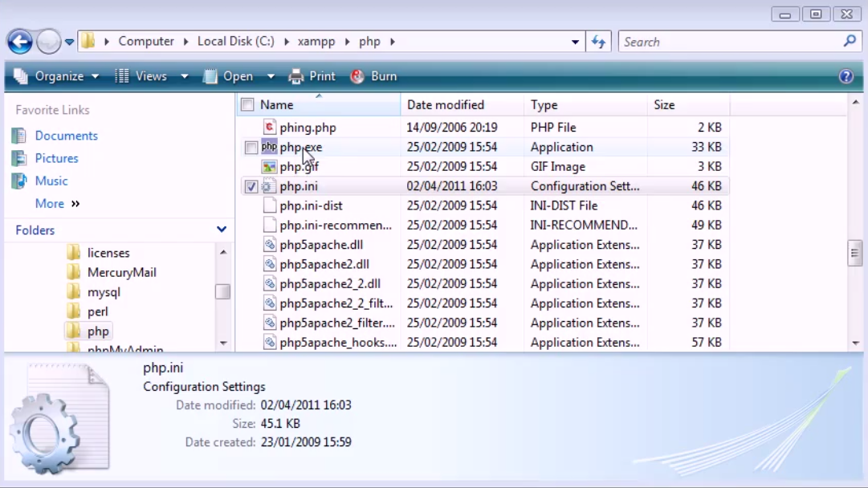Open Music favorite link

(51, 181)
